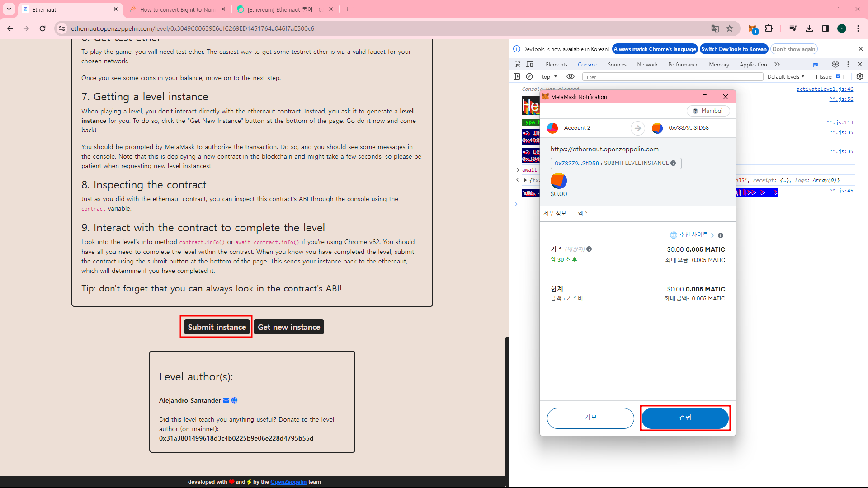Click into the console Filter field
The width and height of the screenshot is (868, 488).
coord(672,77)
